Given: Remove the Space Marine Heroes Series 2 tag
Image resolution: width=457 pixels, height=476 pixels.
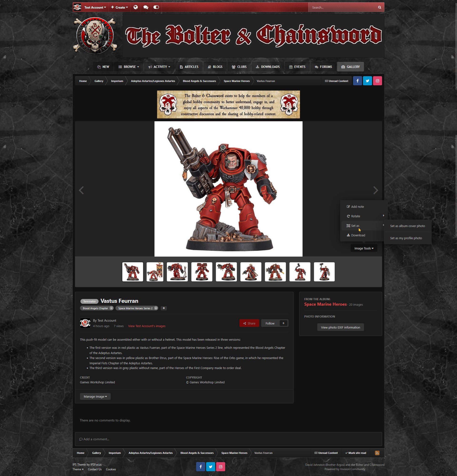Looking at the screenshot, I should pyautogui.click(x=156, y=308).
